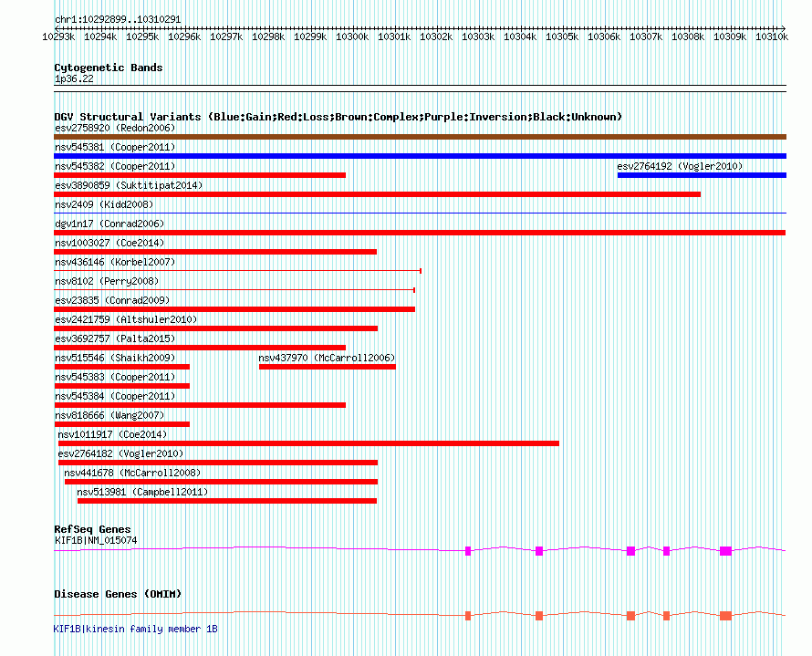
Task: Open the esv2764192 (Vogler2010) variant label
Action: click(680, 166)
